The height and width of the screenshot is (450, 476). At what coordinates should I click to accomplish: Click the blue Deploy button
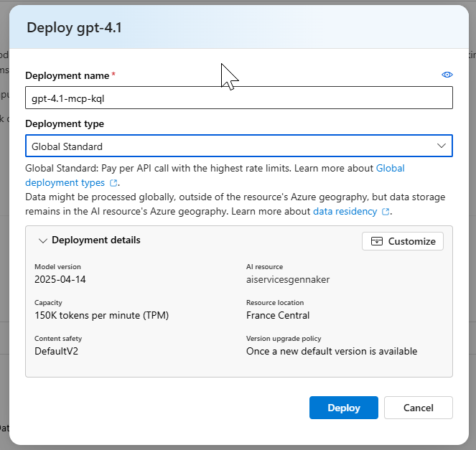click(343, 408)
